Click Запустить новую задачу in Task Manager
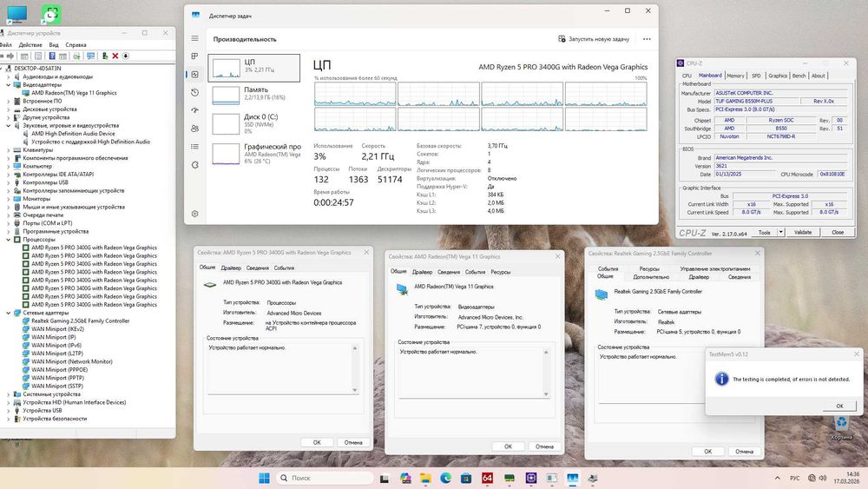 (x=594, y=39)
